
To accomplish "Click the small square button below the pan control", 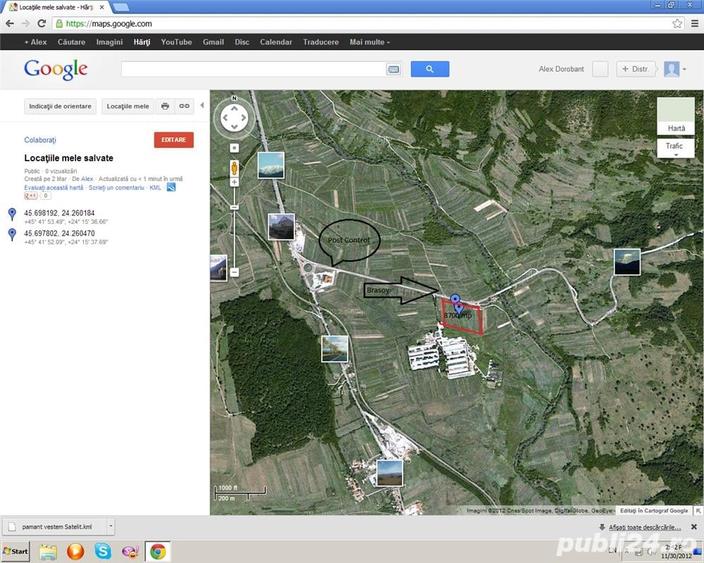I will [234, 148].
